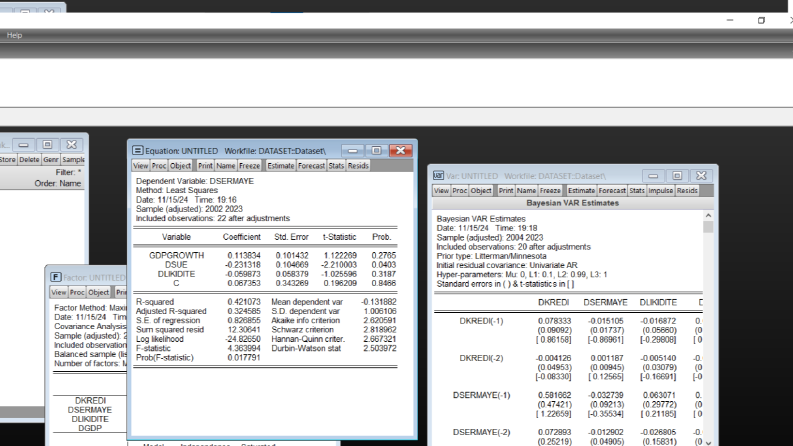Open Proc in the Factor window
This screenshot has width=793, height=446.
pyautogui.click(x=77, y=292)
